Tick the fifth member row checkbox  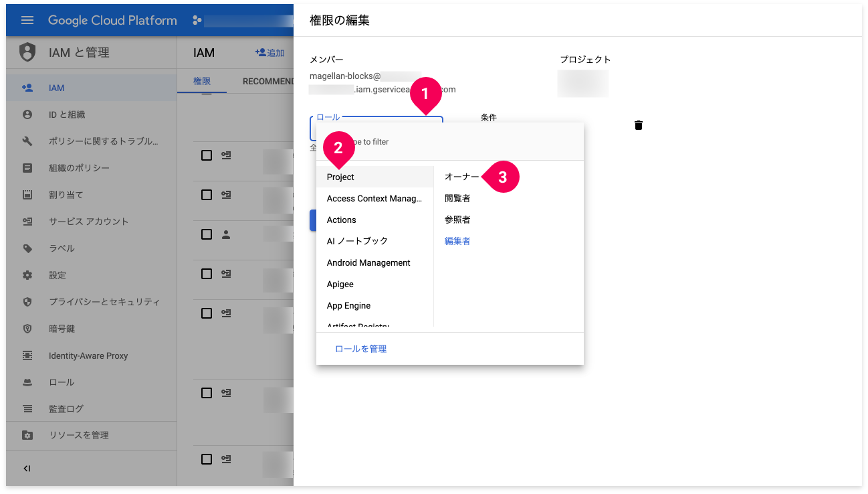tap(207, 313)
